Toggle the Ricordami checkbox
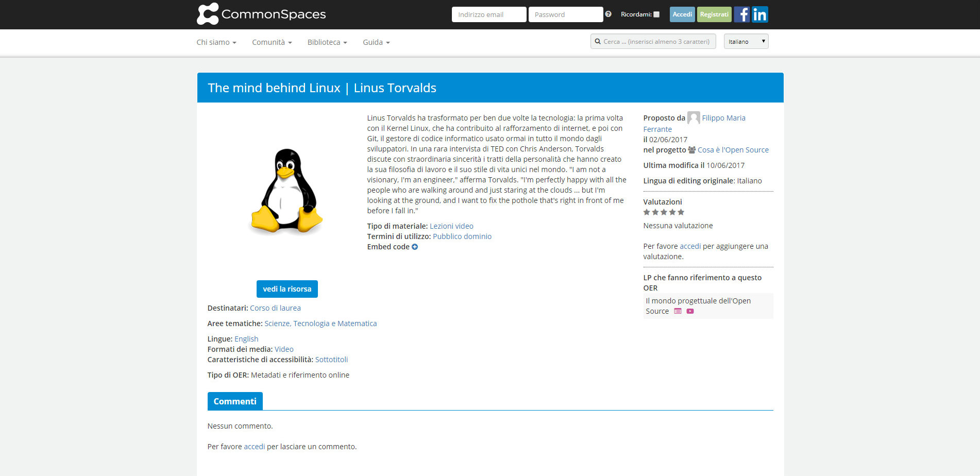This screenshot has height=476, width=980. pos(656,14)
